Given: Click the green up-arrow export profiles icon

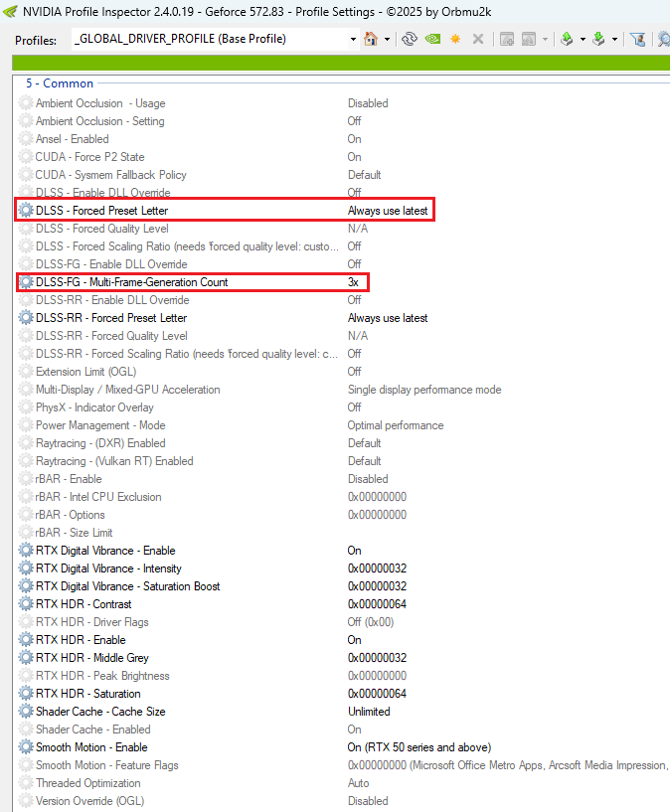Looking at the screenshot, I should (567, 39).
